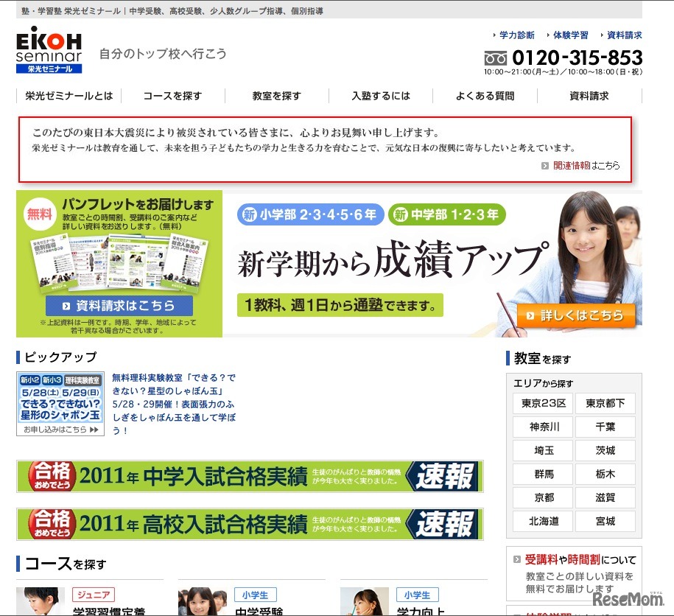Choose 神奈川 area
The width and height of the screenshot is (674, 616).
pyautogui.click(x=543, y=427)
